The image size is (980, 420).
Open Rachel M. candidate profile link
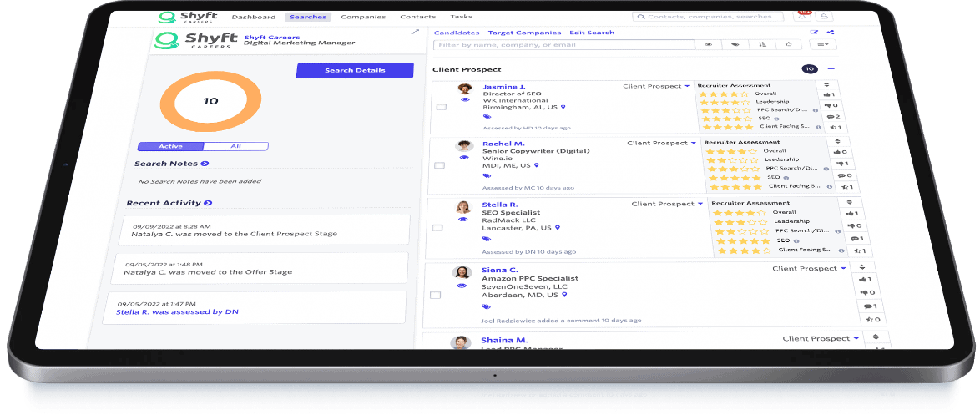503,144
